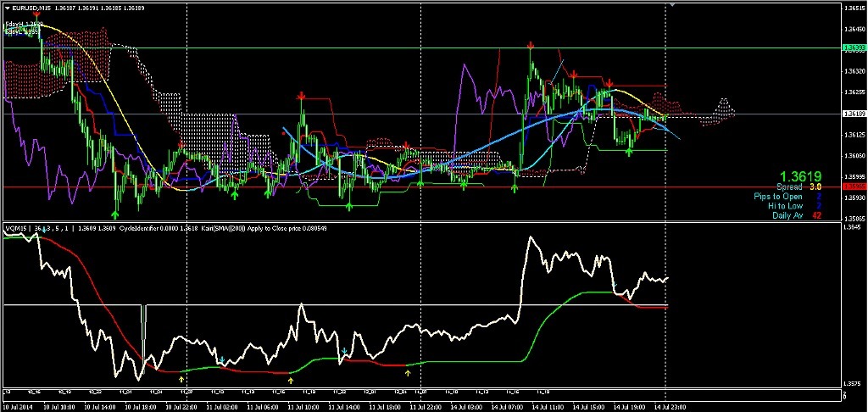
Task: Click the Daily Av label
Action: tap(787, 215)
